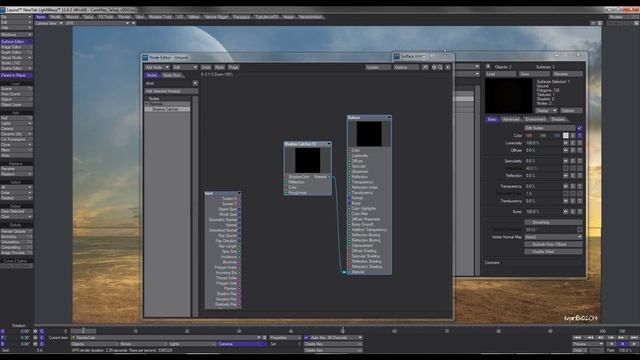640x360 pixels.
Task: Toggle the P rotation channel button
Action: pyautogui.click(x=3, y=338)
